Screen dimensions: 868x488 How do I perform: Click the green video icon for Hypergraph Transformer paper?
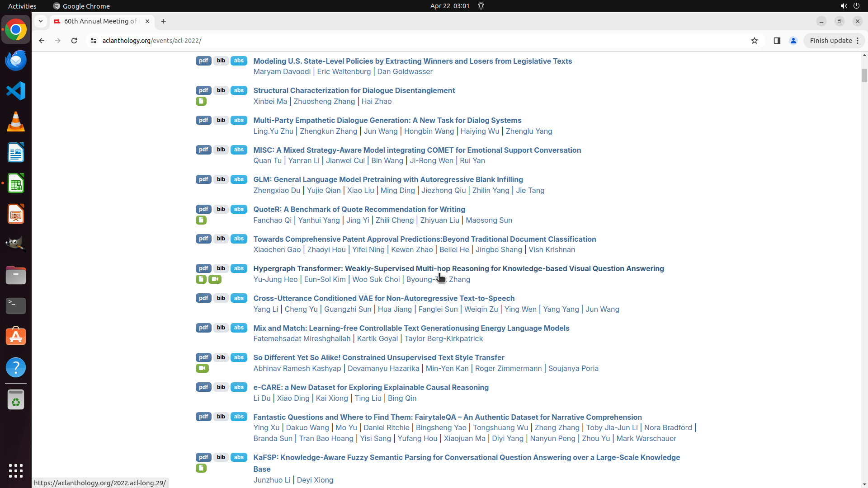[215, 279]
